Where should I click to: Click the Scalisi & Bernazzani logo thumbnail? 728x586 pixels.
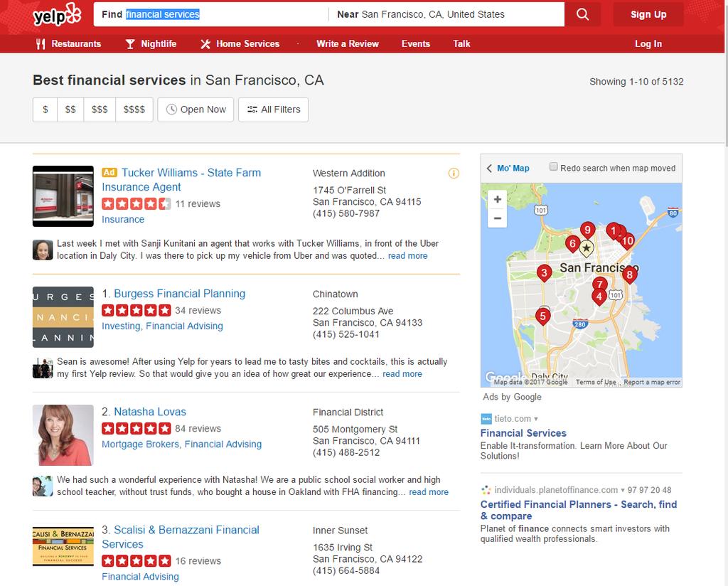[x=63, y=547]
